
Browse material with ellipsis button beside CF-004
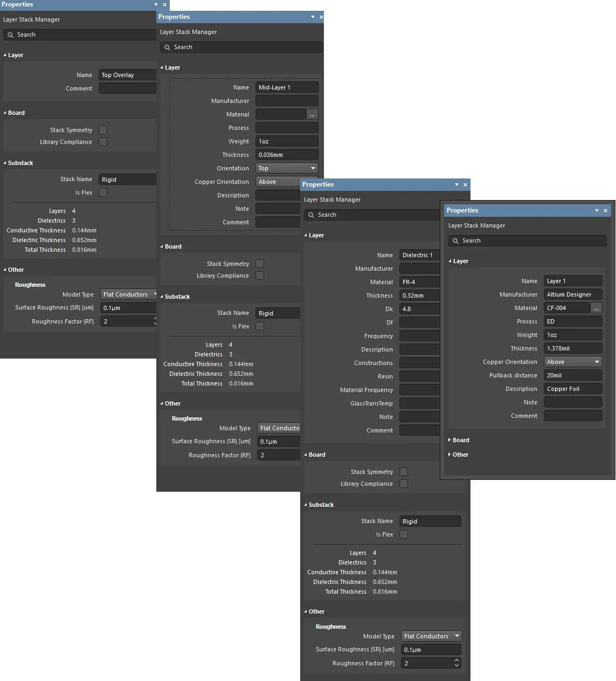(x=597, y=308)
